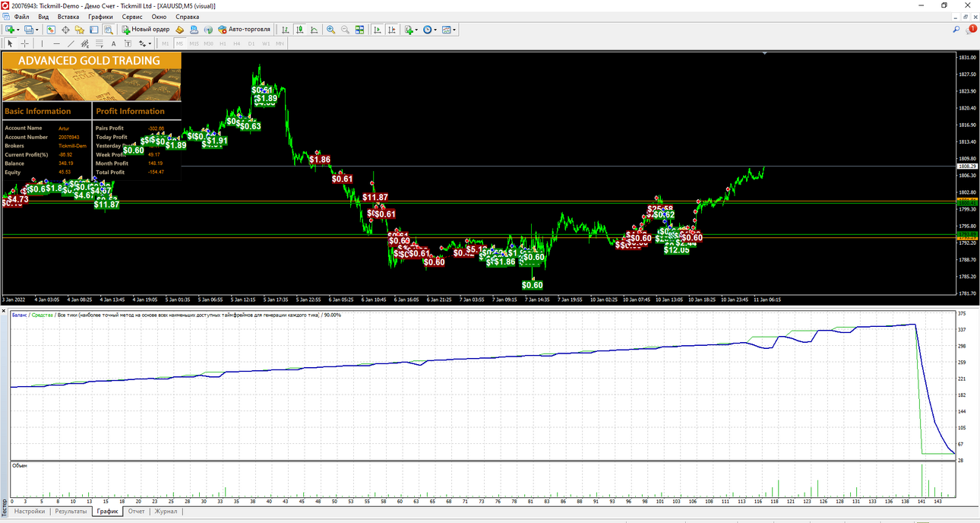Select the D1 timeframe
Viewport: 980px width, 523px height.
pyautogui.click(x=251, y=43)
